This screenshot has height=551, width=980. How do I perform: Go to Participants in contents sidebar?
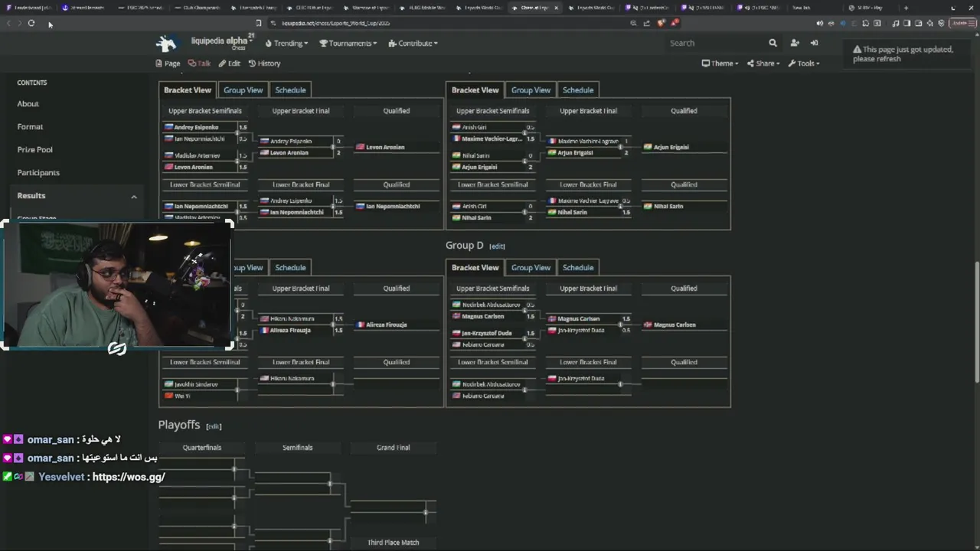(38, 173)
